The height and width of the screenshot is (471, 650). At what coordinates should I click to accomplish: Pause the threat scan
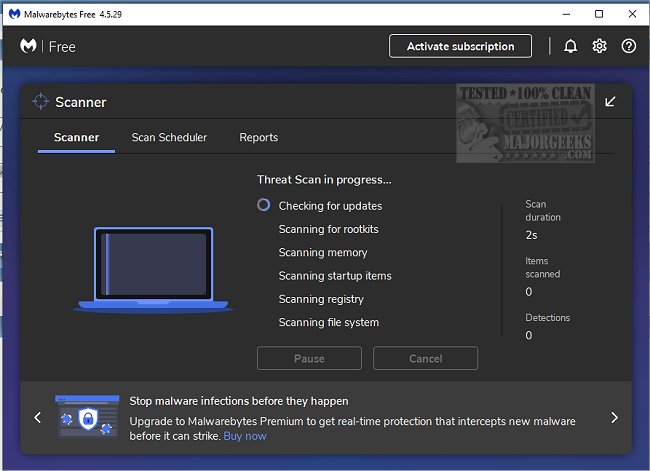tap(309, 358)
